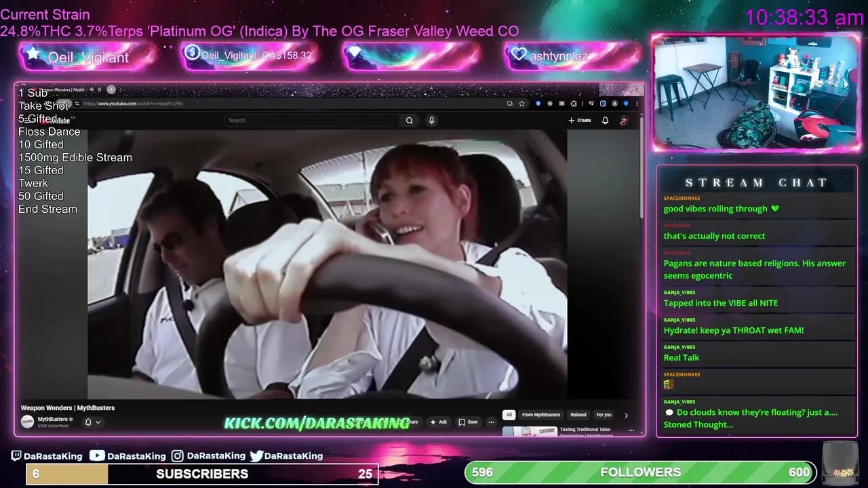
Task: Open more actions ellipsis below video
Action: 491,422
